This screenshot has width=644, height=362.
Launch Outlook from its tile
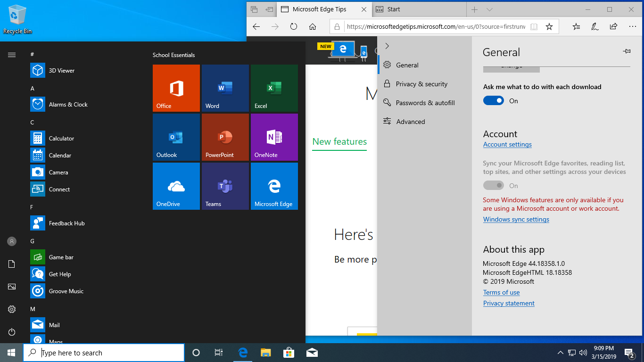(176, 137)
